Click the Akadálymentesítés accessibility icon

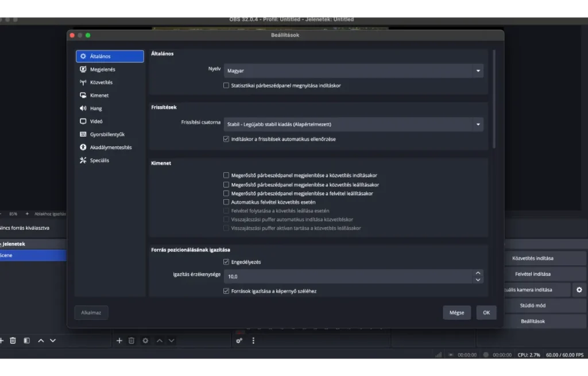coord(83,148)
